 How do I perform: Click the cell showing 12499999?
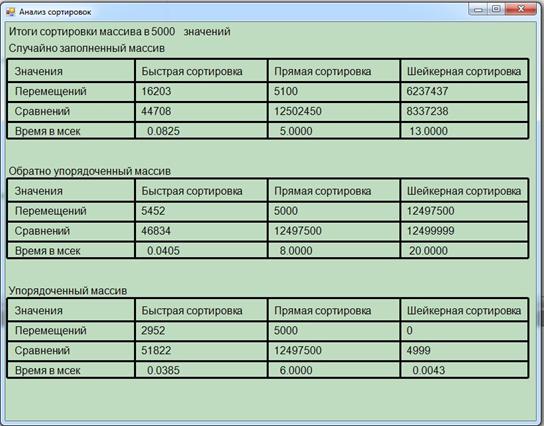[464, 231]
